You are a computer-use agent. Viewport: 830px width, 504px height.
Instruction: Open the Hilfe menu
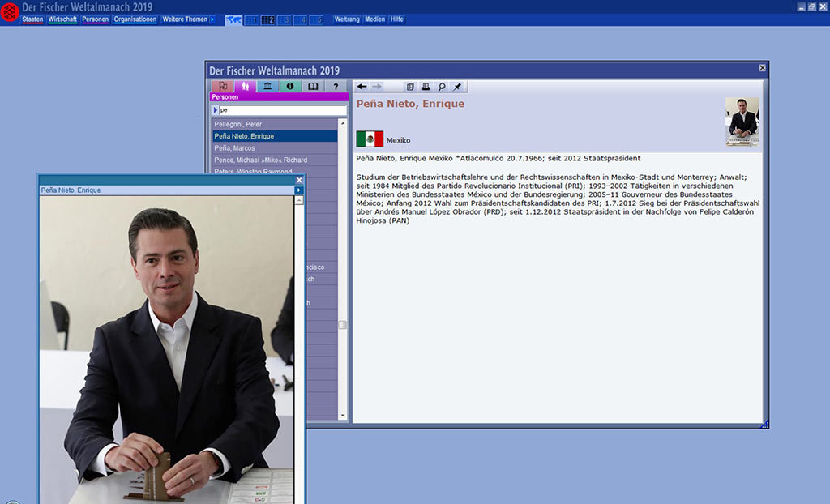397,19
